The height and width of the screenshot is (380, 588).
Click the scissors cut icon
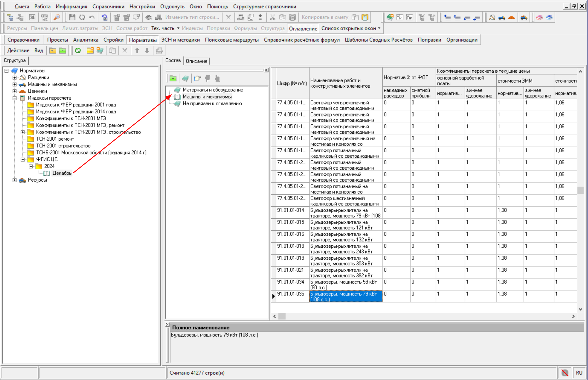pos(273,17)
